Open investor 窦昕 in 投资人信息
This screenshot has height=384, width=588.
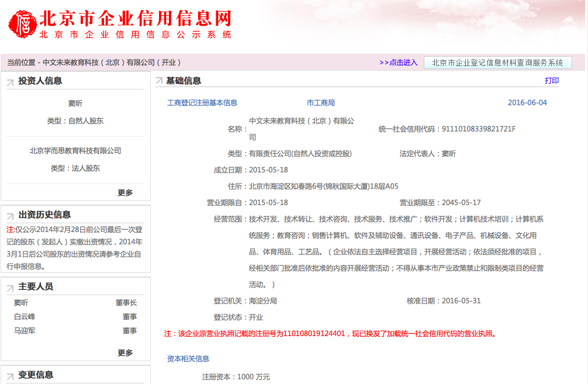[x=75, y=103]
